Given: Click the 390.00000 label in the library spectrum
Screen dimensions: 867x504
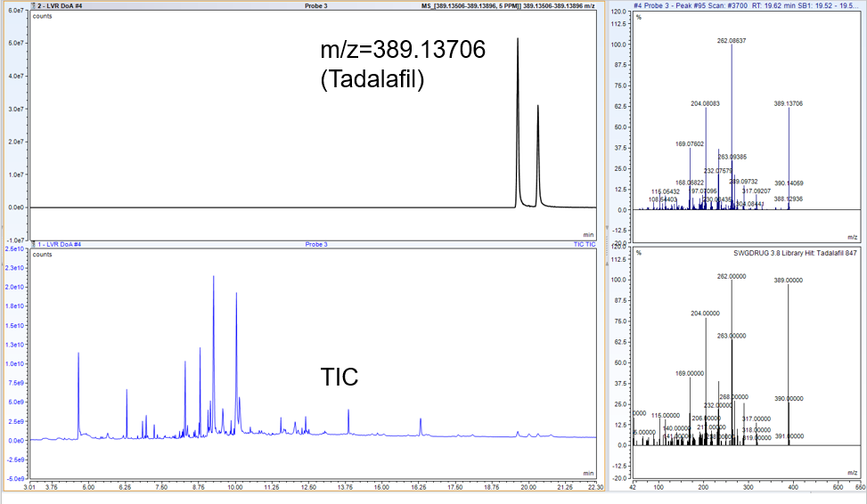Looking at the screenshot, I should pos(789,398).
